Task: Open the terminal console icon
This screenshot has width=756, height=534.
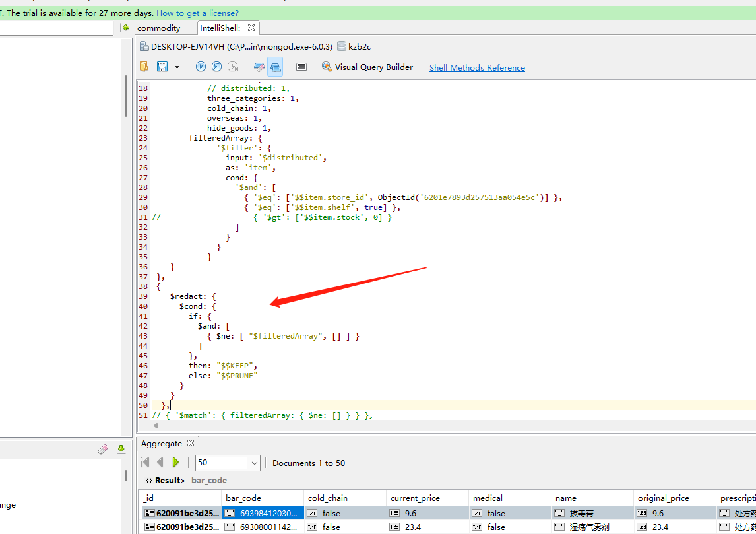Action: [x=301, y=67]
